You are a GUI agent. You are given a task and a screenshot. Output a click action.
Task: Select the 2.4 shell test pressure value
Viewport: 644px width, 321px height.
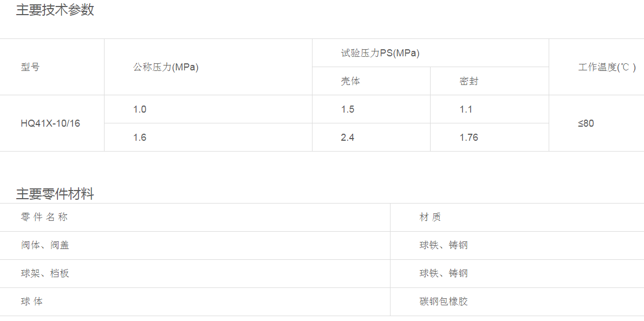click(348, 137)
